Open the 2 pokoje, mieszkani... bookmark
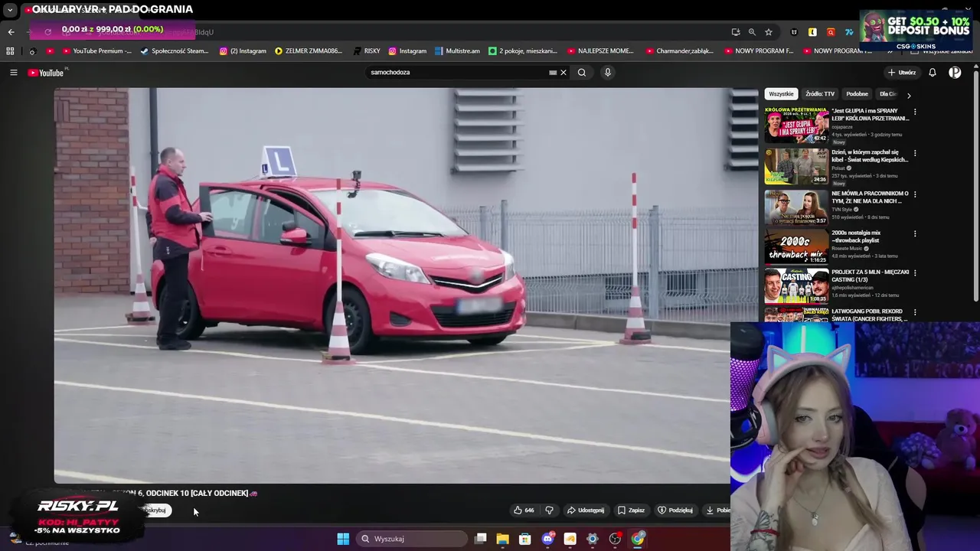The image size is (980, 551). 523,51
